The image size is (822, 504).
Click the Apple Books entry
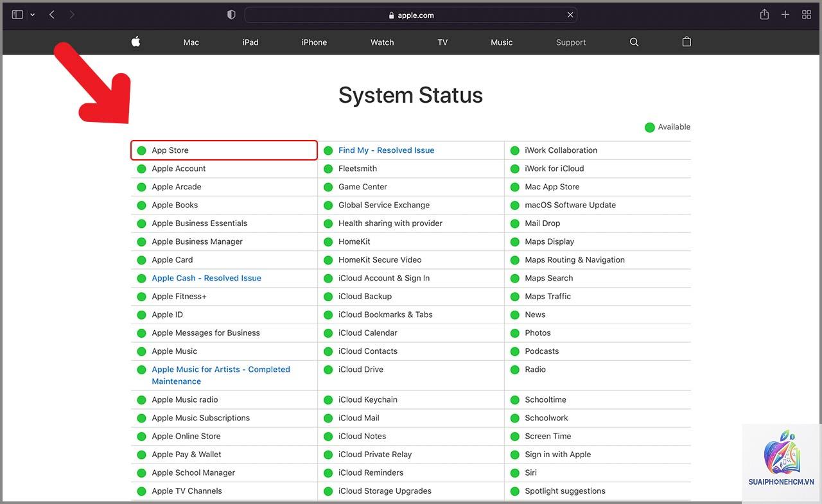(x=175, y=205)
